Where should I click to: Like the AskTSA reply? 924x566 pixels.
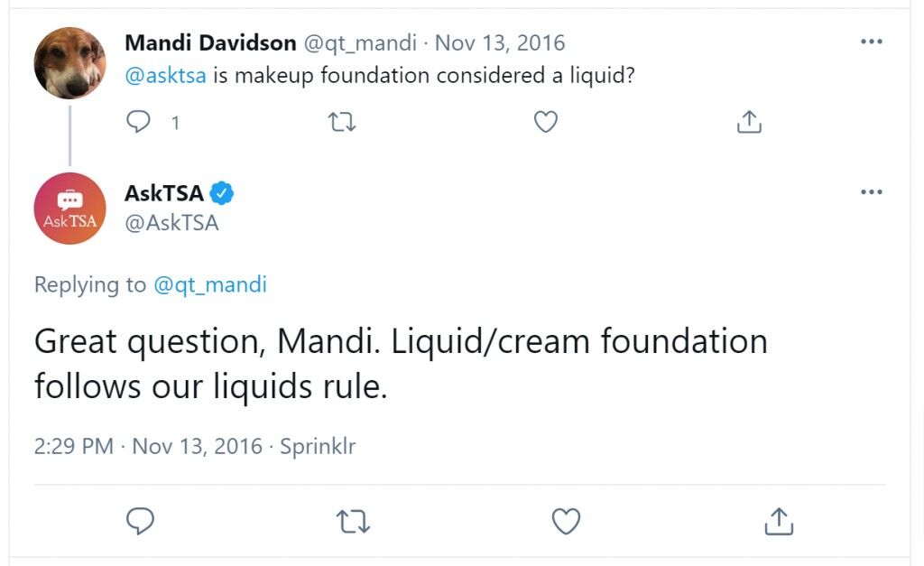point(566,521)
